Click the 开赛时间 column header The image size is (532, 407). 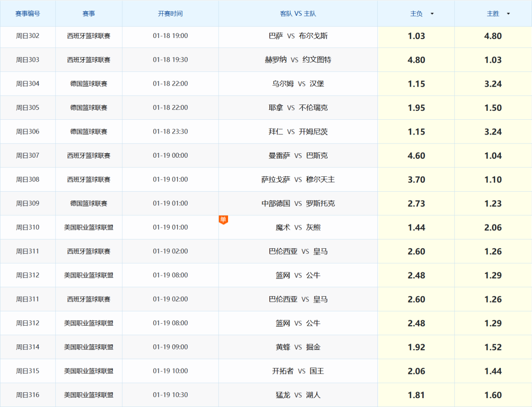[x=170, y=13]
